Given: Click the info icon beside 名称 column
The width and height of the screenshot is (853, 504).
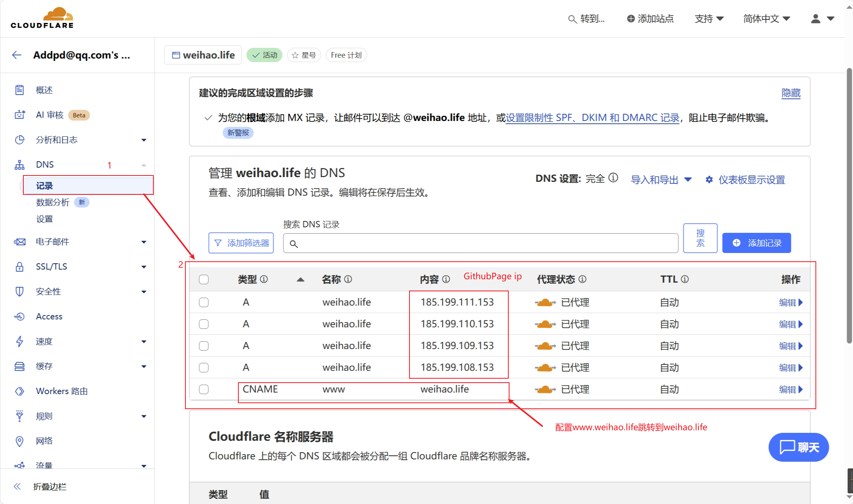Looking at the screenshot, I should click(348, 279).
